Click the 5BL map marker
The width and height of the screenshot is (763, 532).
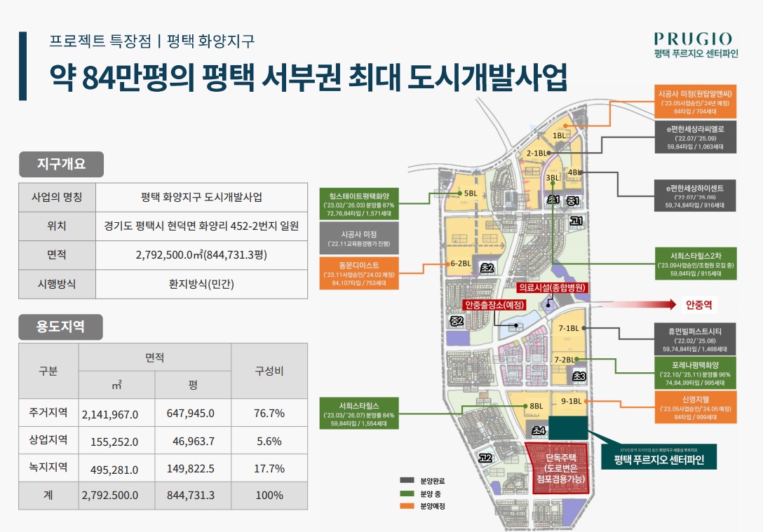[470, 193]
